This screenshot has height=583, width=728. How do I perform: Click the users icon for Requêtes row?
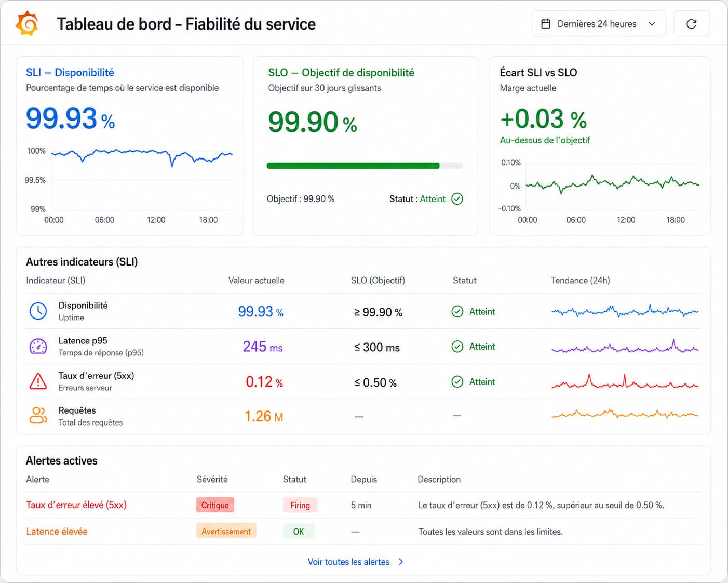pos(38,415)
